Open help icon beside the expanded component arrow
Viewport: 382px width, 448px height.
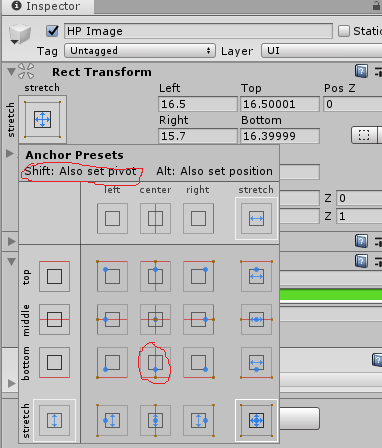(361, 261)
